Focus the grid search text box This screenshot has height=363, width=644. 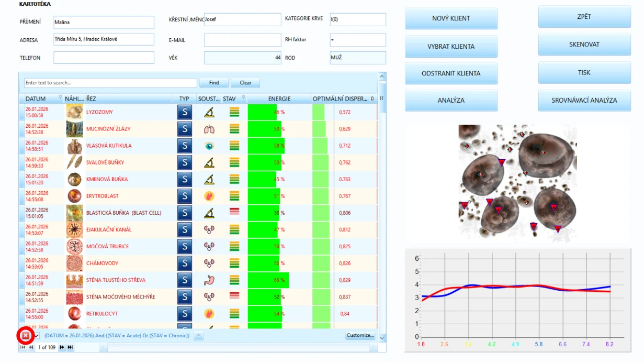coord(110,83)
